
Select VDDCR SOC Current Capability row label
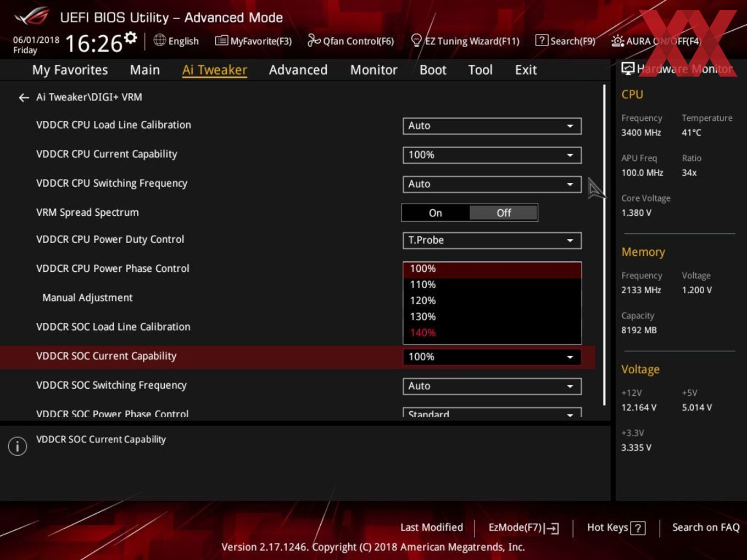pyautogui.click(x=106, y=356)
